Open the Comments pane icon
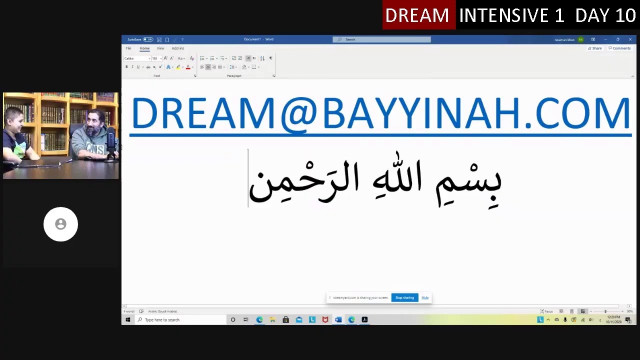 coord(620,48)
